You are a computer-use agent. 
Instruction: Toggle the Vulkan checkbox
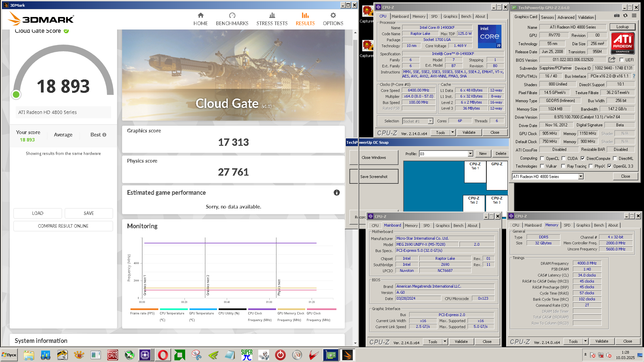[x=542, y=166]
